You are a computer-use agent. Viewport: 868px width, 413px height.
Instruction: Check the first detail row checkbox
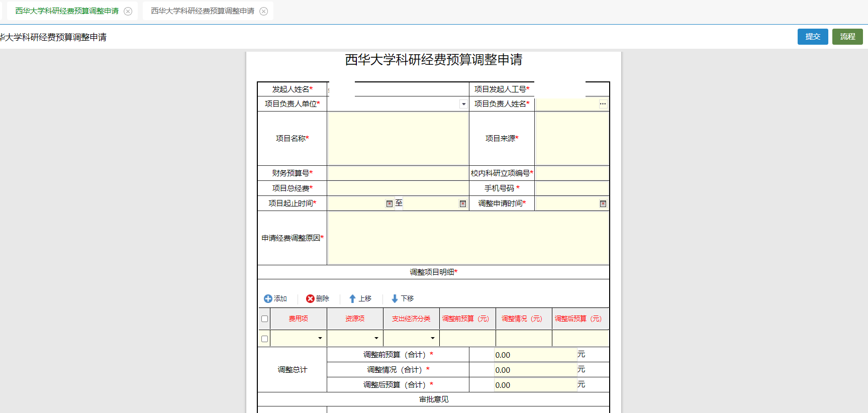tap(265, 339)
